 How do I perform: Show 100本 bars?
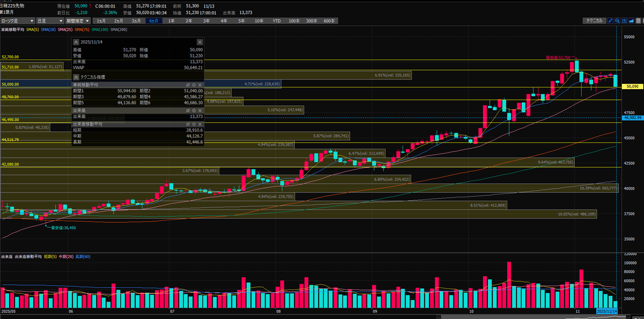294,21
